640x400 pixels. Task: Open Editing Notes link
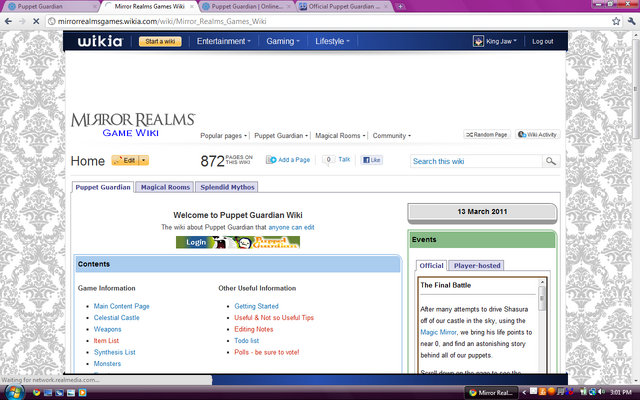[253, 329]
